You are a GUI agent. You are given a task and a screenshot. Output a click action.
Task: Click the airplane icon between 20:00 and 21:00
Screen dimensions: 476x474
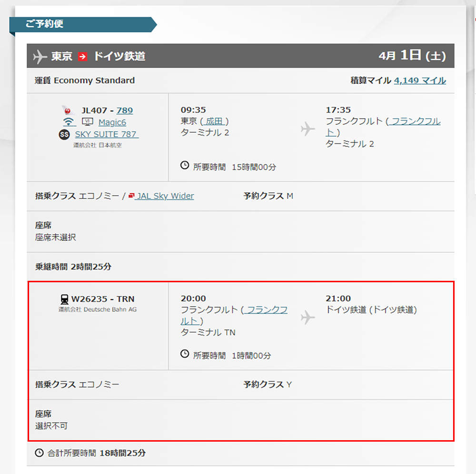click(x=308, y=317)
